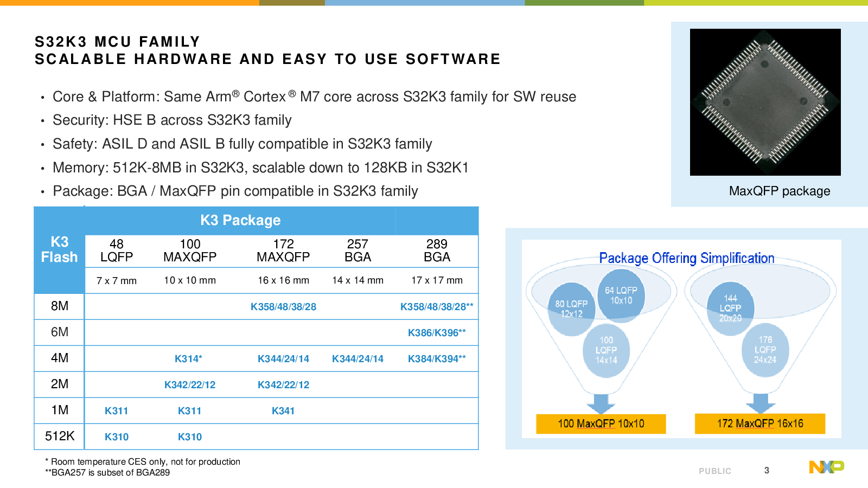Select the 'Room temperature CES only' footnote
Image resolution: width=868 pixels, height=488 pixels.
pyautogui.click(x=143, y=462)
